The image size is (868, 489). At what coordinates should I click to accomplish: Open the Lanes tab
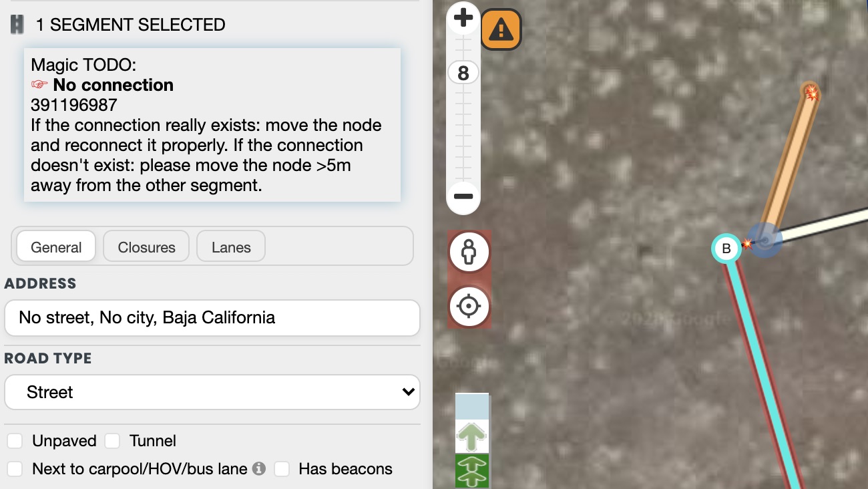(231, 247)
